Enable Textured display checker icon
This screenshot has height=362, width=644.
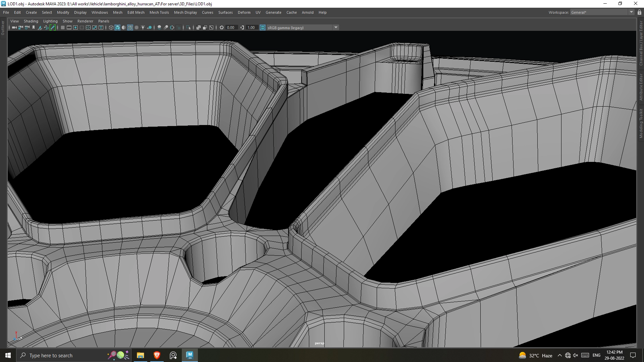point(137,27)
